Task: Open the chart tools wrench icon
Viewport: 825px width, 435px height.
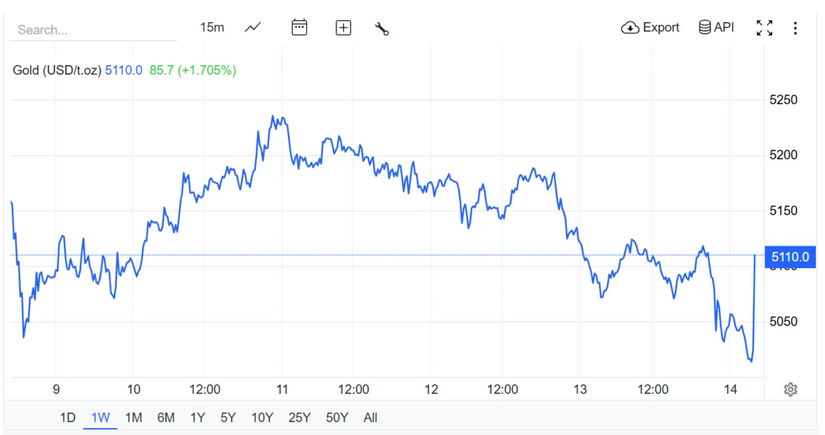Action: [x=381, y=28]
